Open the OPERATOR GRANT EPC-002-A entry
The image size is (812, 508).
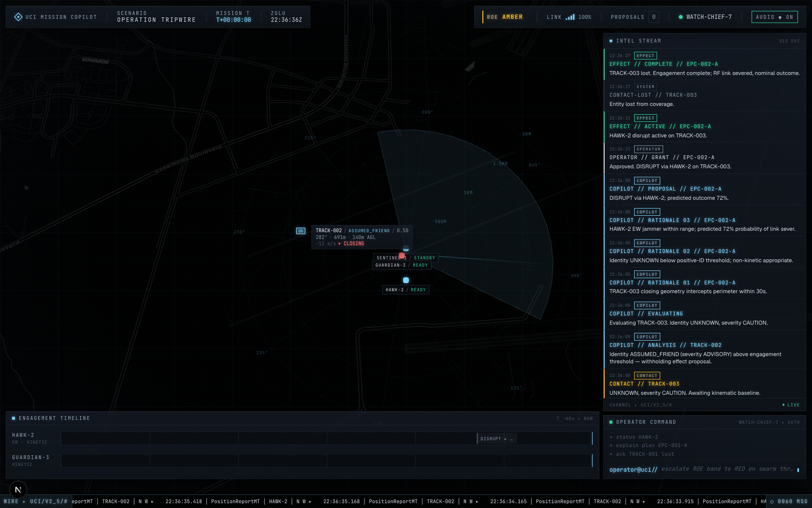coord(704,158)
